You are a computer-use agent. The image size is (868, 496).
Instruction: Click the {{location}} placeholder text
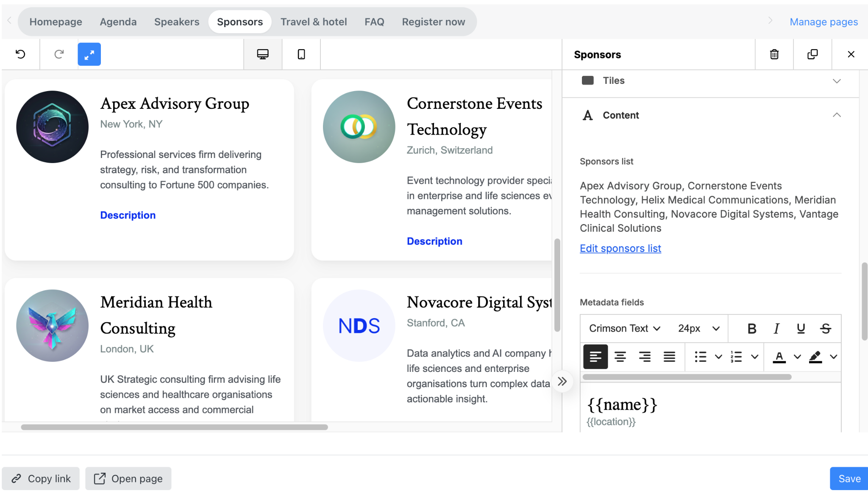(x=611, y=422)
